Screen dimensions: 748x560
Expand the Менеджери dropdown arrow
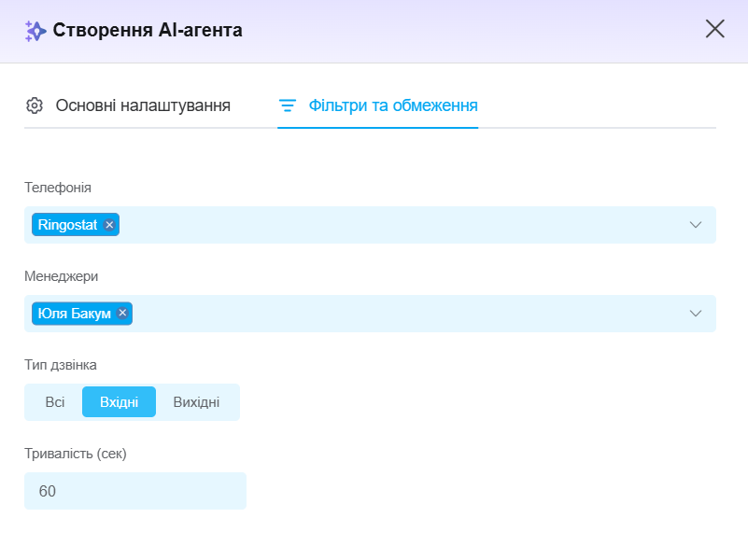point(696,313)
